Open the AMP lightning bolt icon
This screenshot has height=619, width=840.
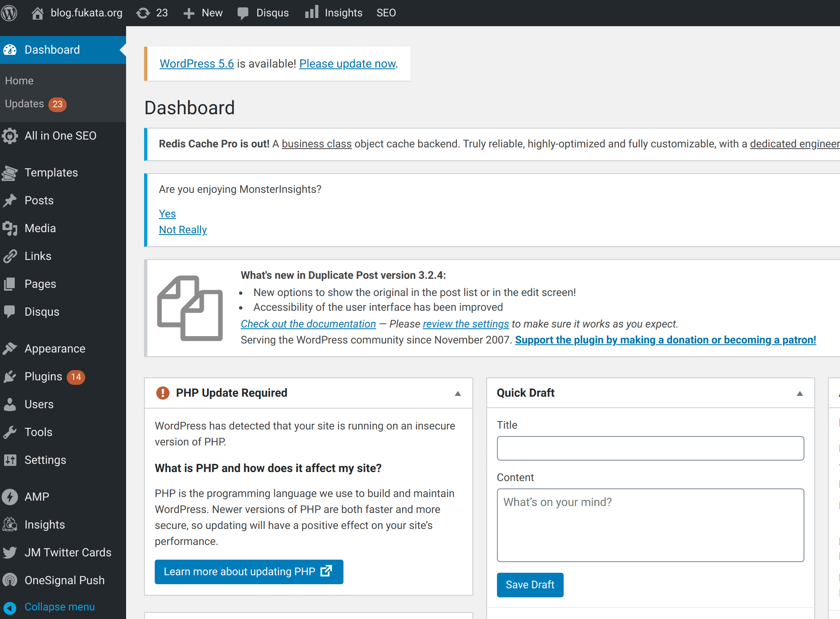pos(10,497)
